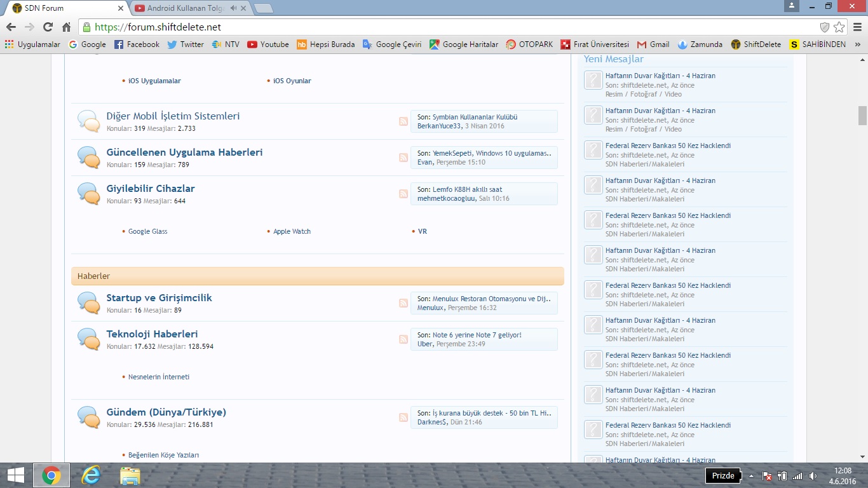Open last post Note 6 yerine Note 7 geliyor!
868x488 pixels.
pyautogui.click(x=477, y=335)
